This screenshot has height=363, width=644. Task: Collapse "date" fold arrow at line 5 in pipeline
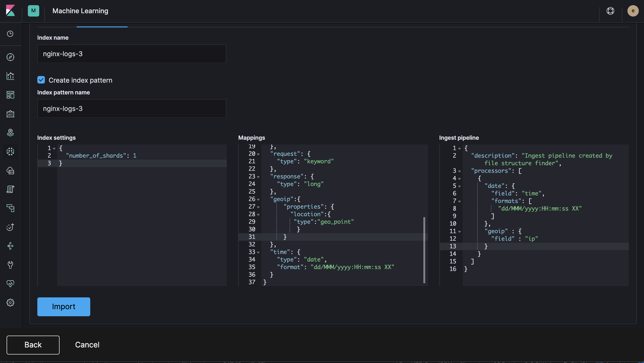[x=459, y=186]
